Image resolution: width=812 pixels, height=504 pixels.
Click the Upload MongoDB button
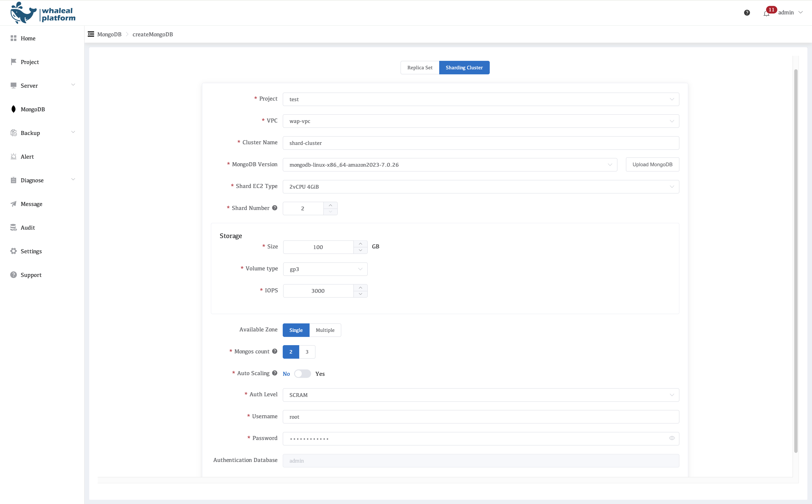pos(652,164)
